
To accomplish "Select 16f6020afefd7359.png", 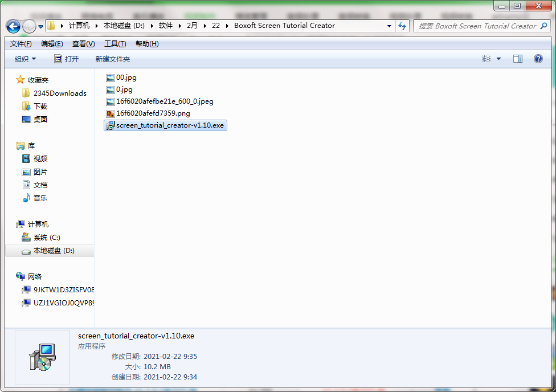I will click(153, 113).
